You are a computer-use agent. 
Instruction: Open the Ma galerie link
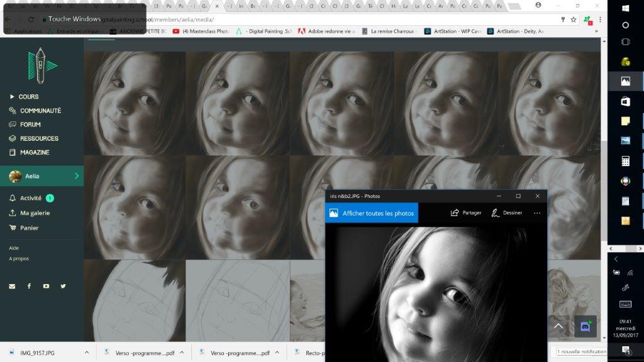35,213
